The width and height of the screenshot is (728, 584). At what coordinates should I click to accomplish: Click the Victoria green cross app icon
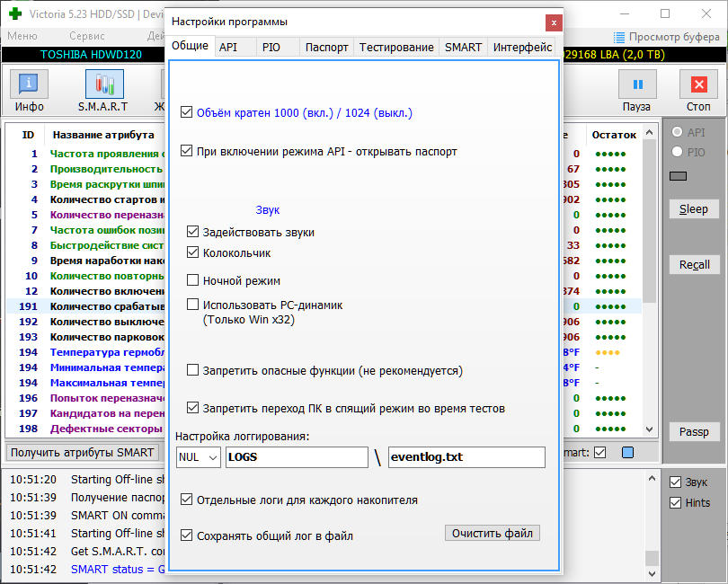click(x=15, y=13)
